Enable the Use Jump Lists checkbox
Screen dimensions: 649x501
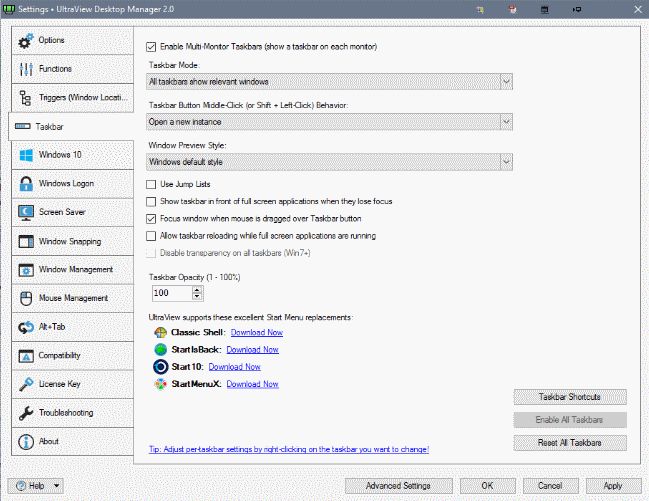[152, 185]
